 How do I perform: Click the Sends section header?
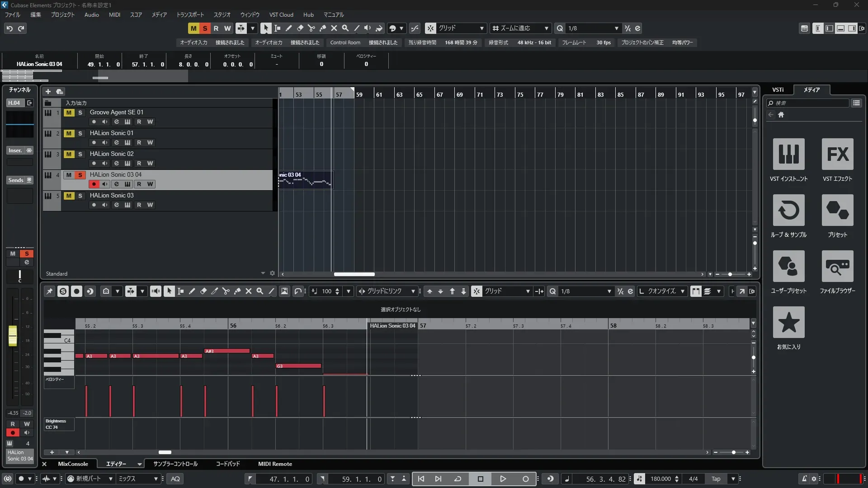tap(16, 180)
